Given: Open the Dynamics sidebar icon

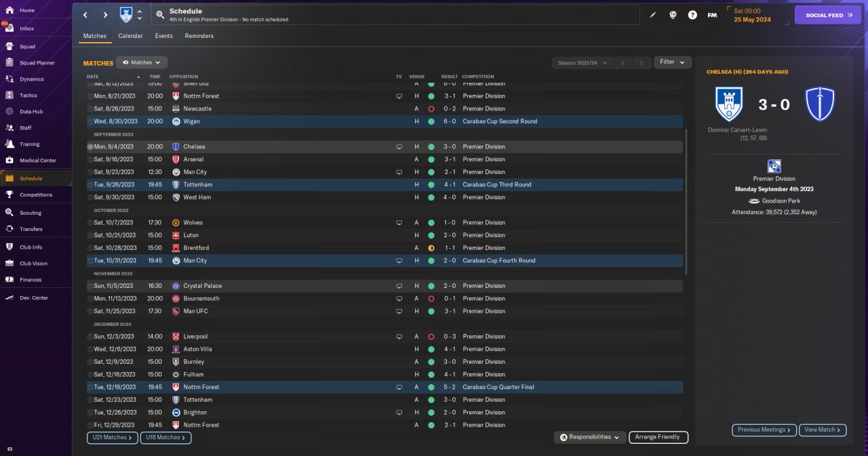Looking at the screenshot, I should coord(9,79).
